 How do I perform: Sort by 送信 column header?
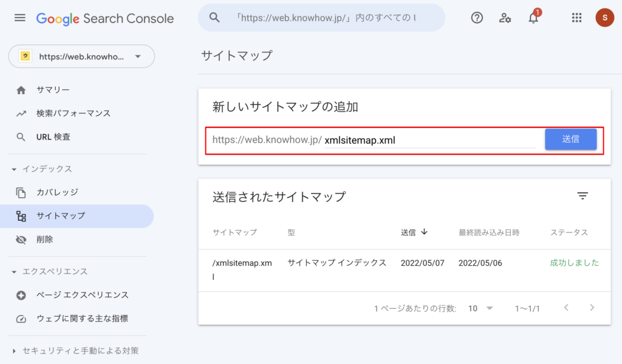pyautogui.click(x=408, y=232)
